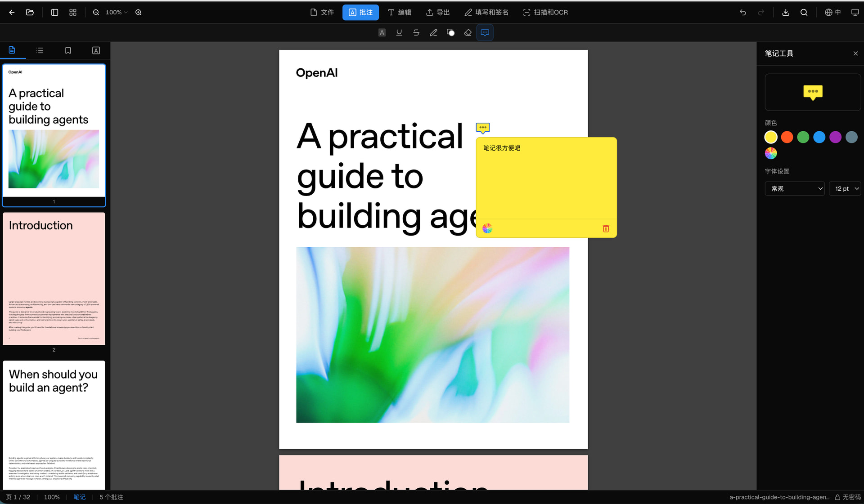Click the note preview icon in panel
864x504 pixels.
[x=813, y=93]
